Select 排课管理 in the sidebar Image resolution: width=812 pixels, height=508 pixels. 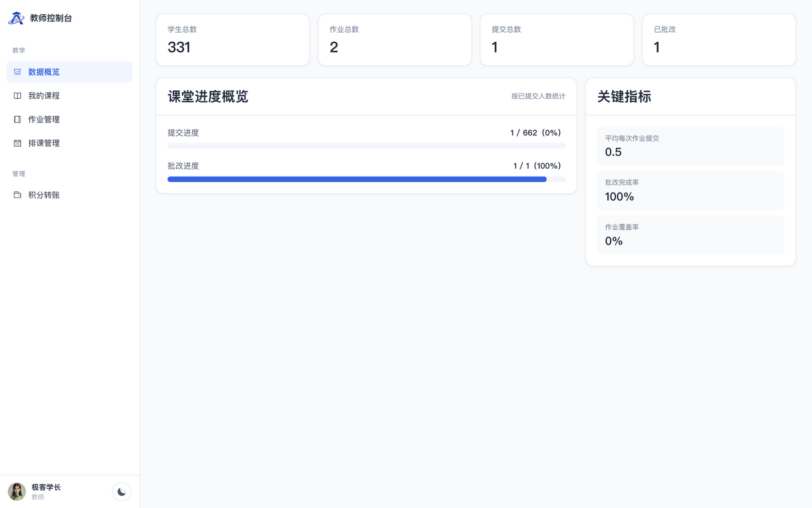(x=69, y=143)
